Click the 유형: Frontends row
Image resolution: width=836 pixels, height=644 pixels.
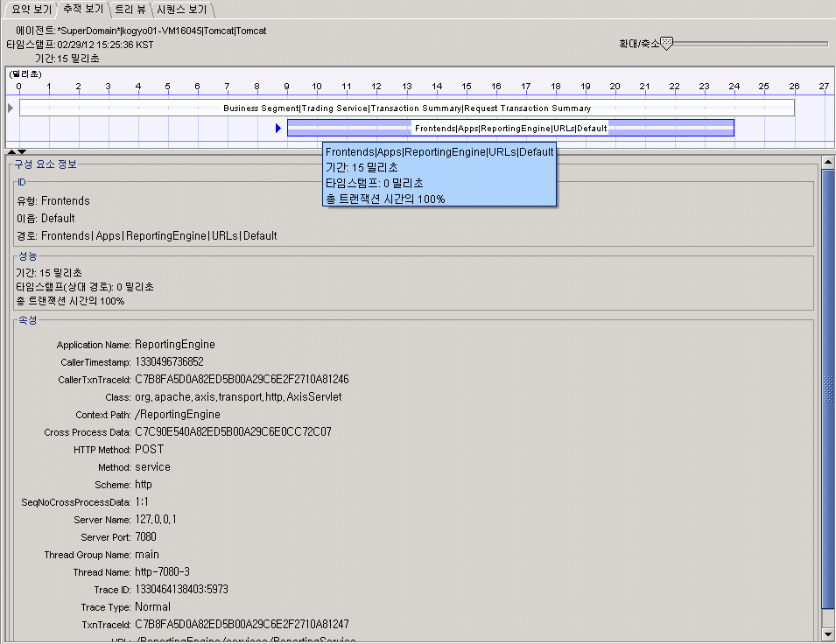tap(53, 201)
